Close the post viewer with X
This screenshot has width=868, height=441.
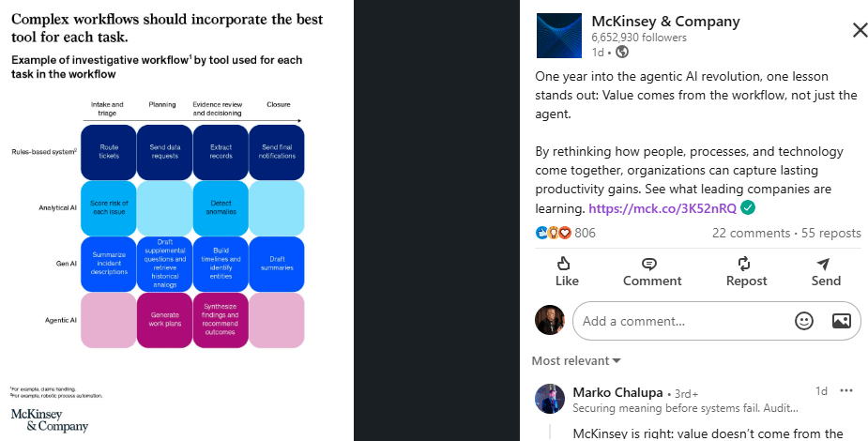click(x=860, y=30)
